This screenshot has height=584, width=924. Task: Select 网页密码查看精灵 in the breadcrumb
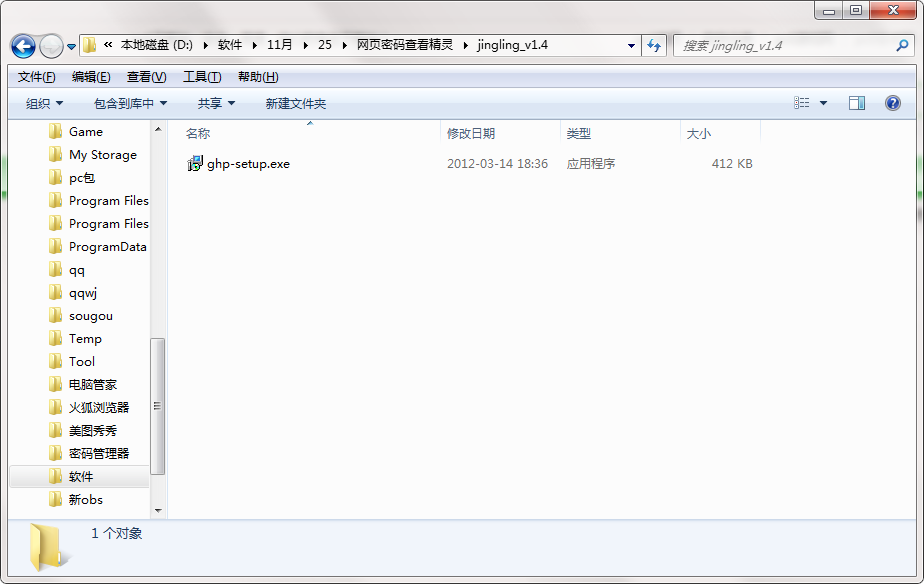405,45
